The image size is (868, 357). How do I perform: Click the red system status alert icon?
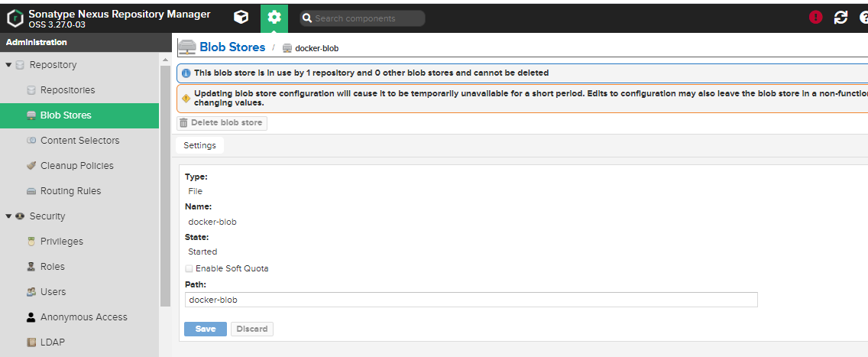(x=815, y=18)
